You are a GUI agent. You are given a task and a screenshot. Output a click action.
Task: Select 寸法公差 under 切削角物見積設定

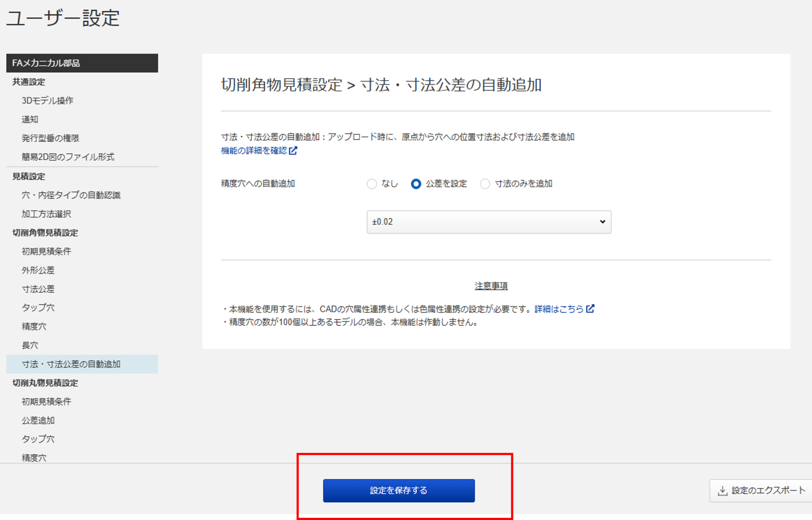pyautogui.click(x=38, y=289)
